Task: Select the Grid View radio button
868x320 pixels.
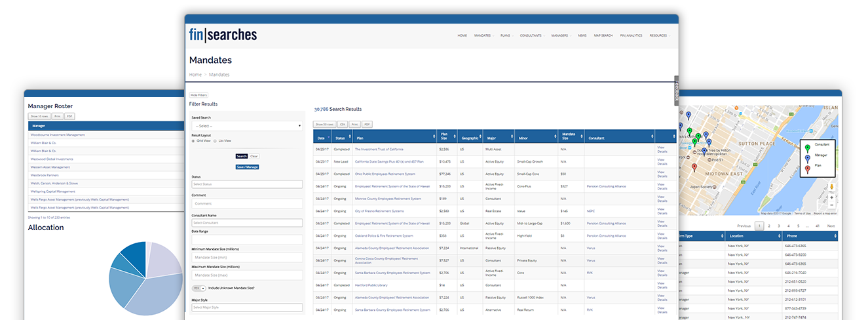Action: coord(193,140)
